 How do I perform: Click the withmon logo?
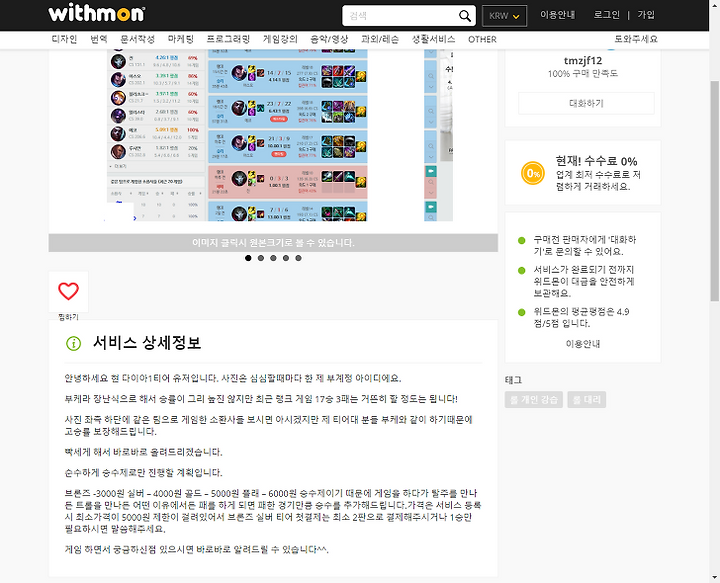coord(96,13)
